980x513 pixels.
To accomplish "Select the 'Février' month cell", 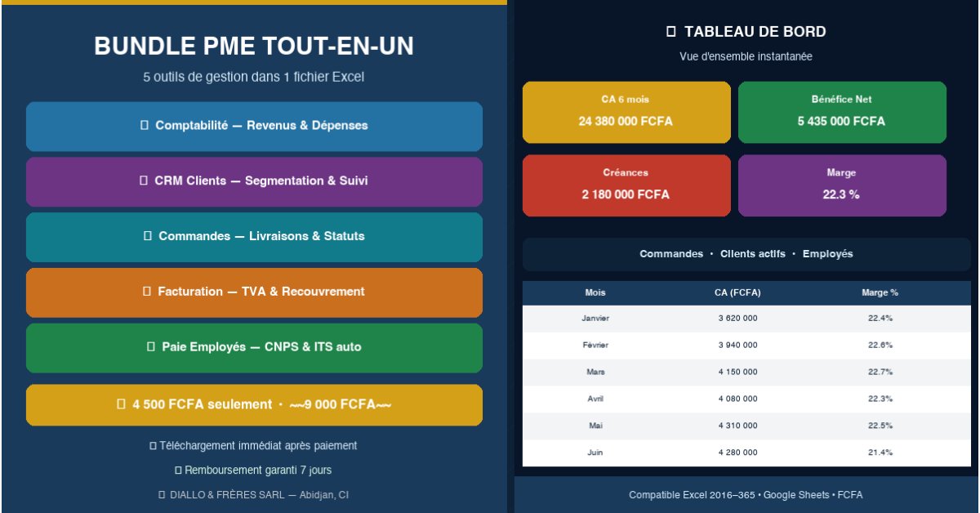I will pyautogui.click(x=595, y=346).
